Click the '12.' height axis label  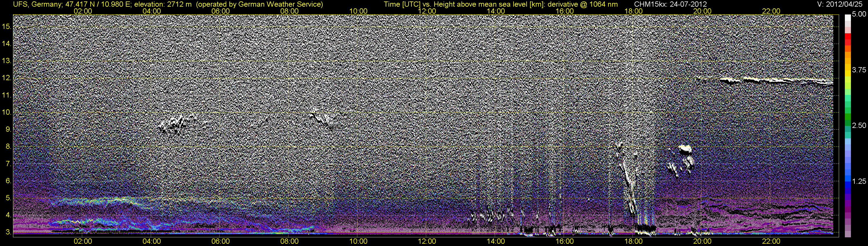(x=7, y=78)
